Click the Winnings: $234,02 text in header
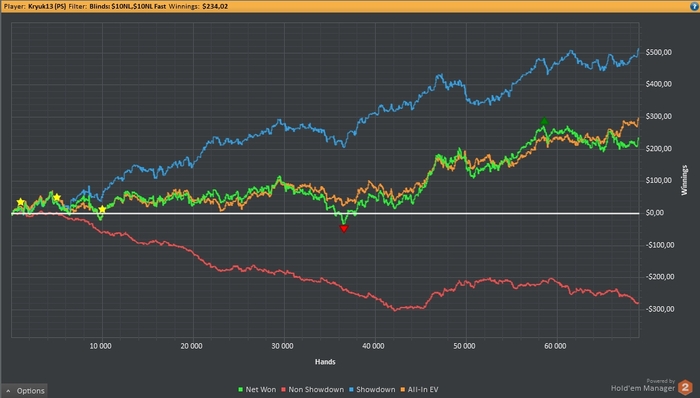This screenshot has height=398, width=700. [x=198, y=6]
